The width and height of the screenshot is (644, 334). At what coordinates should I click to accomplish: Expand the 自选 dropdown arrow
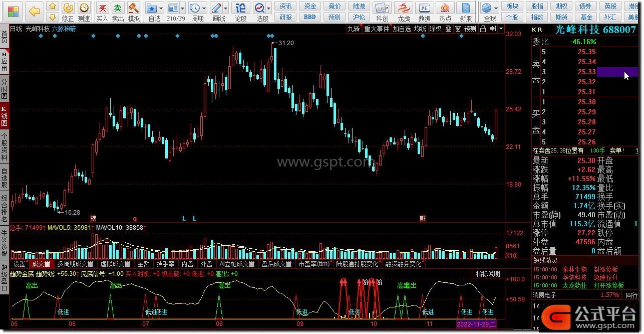(161, 9)
